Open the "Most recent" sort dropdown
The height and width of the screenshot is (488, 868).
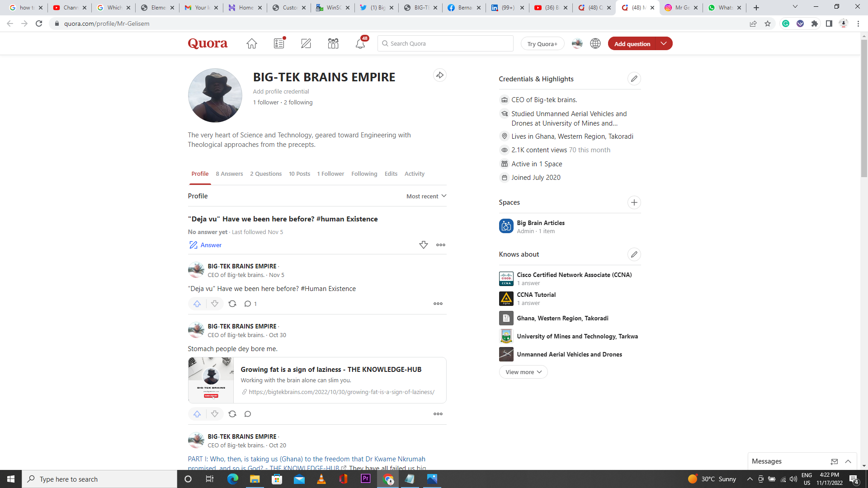[425, 196]
